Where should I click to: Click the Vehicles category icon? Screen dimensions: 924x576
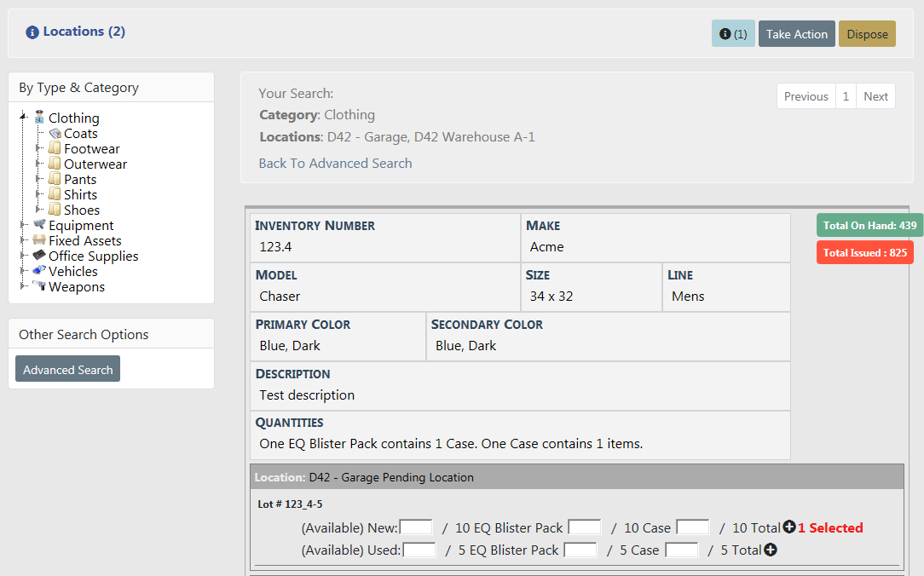[x=39, y=271]
